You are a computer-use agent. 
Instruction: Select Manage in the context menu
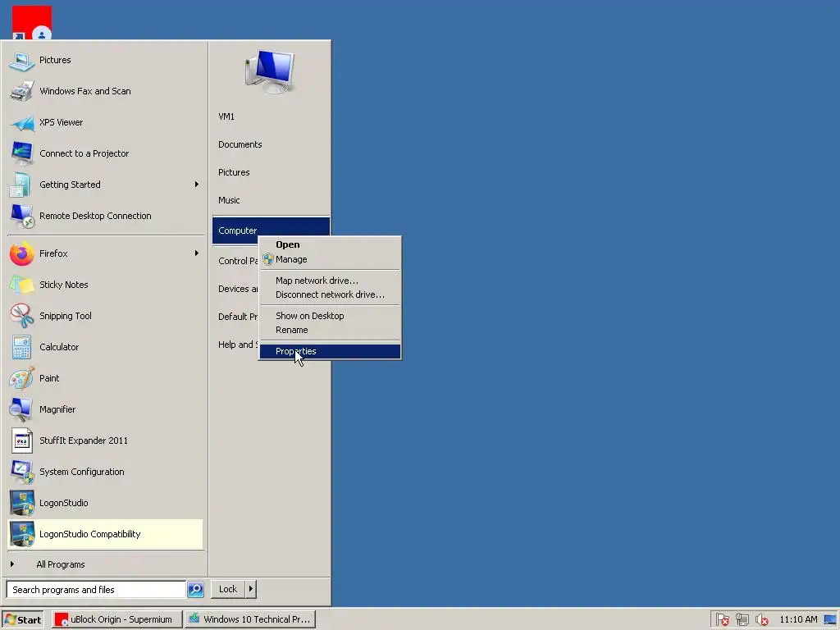coord(330,259)
